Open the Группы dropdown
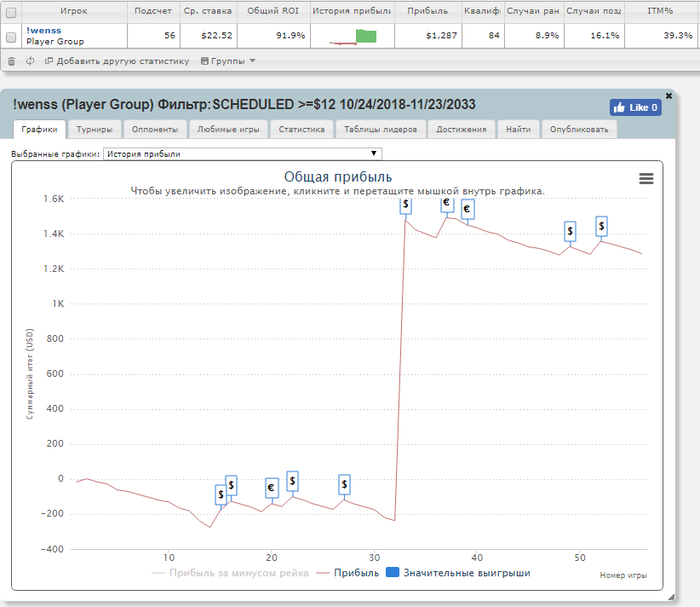 coord(228,61)
